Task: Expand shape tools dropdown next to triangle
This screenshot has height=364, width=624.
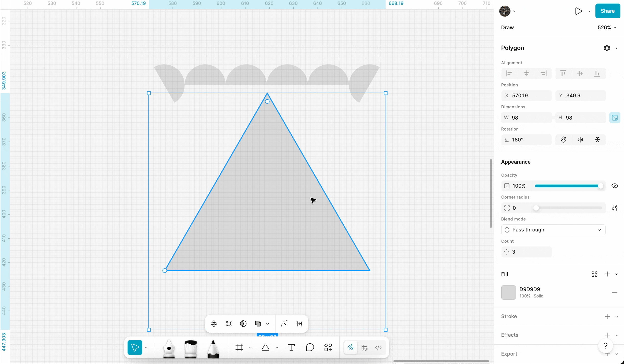Action: pyautogui.click(x=277, y=348)
